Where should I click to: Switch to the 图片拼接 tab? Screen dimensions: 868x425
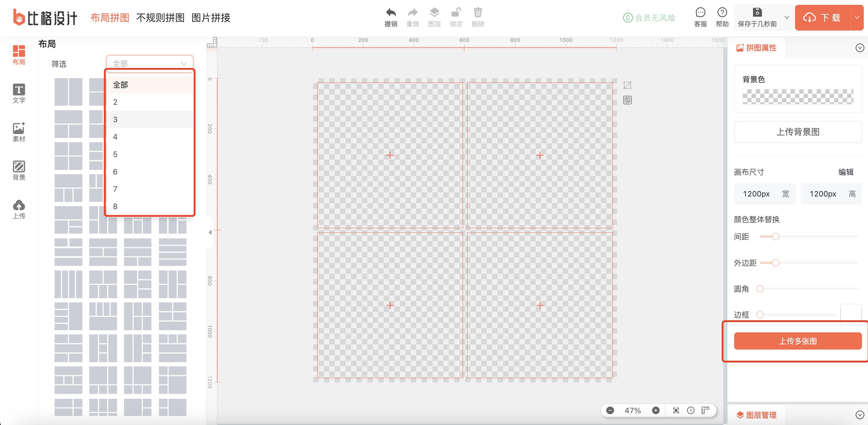point(211,18)
